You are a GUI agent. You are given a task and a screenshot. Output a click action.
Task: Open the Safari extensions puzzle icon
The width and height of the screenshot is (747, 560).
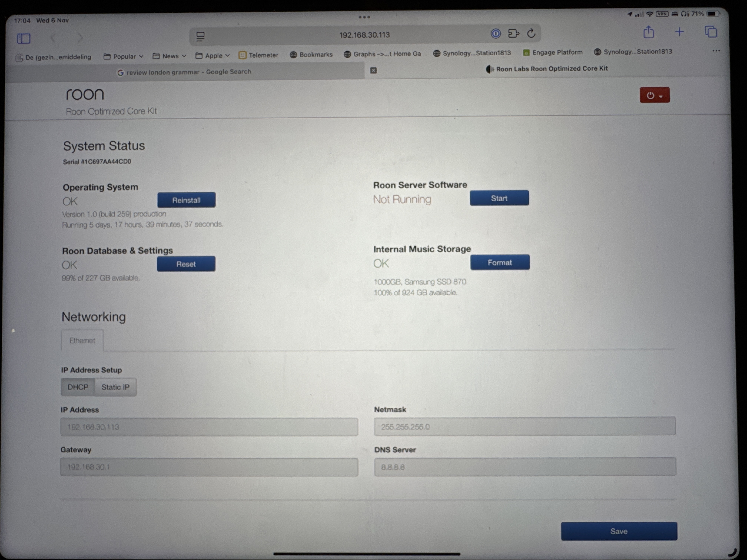click(513, 33)
